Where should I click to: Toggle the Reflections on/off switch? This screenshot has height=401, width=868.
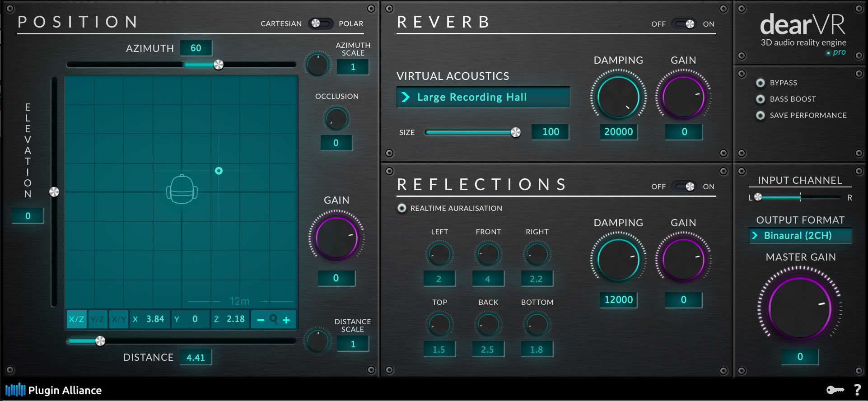pos(684,187)
